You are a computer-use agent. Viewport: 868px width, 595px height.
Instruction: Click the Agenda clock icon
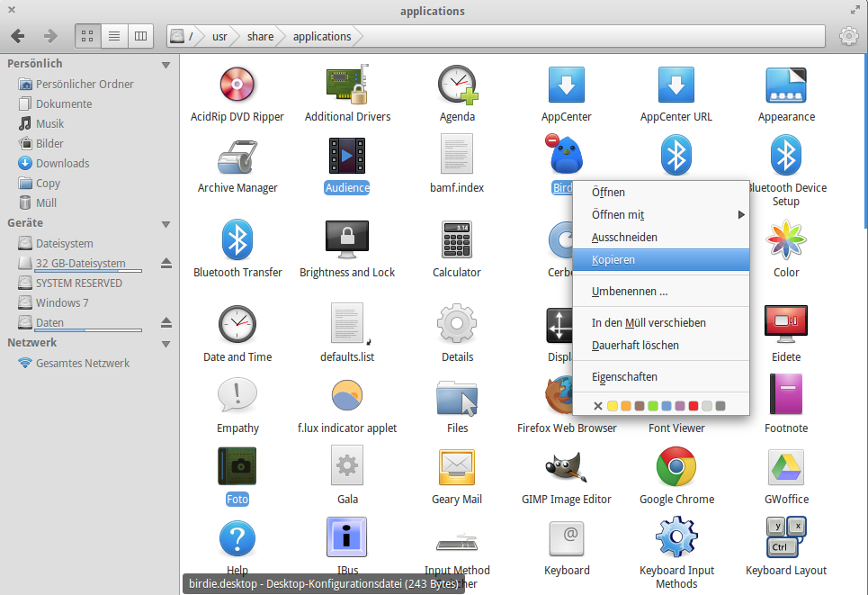(457, 85)
